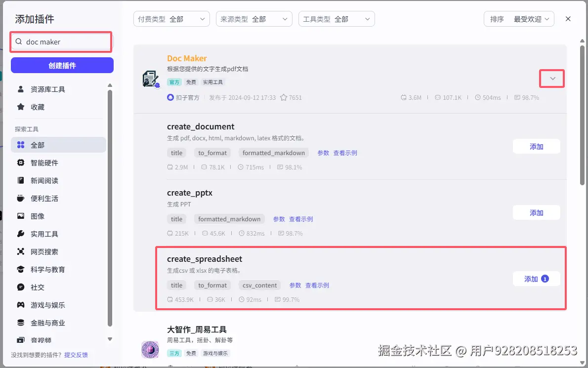Click the 大智作_周易工具 plugin logo

[x=150, y=349]
